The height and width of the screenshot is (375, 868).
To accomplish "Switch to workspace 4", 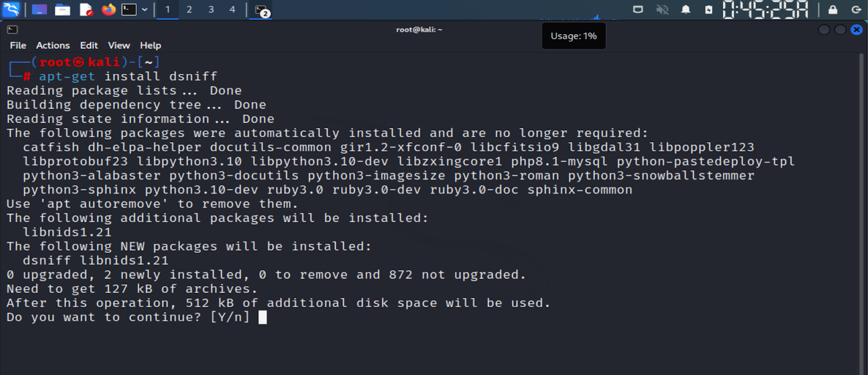I will (x=232, y=9).
